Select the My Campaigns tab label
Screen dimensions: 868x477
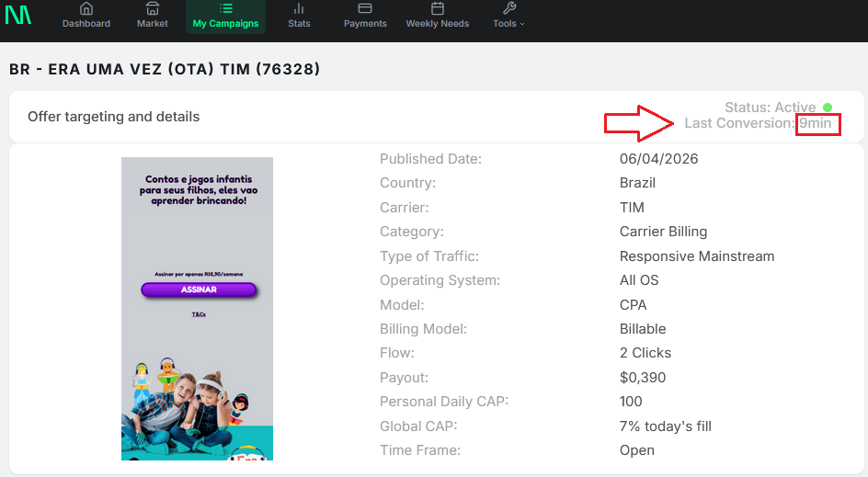point(226,23)
